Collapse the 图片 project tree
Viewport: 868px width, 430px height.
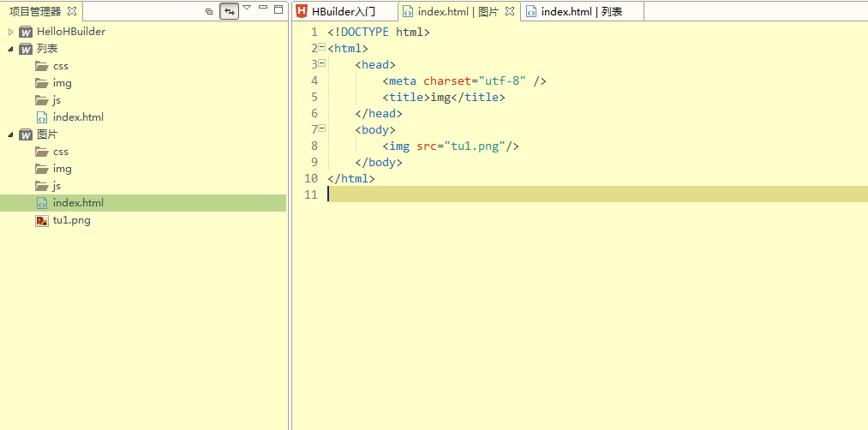point(10,135)
